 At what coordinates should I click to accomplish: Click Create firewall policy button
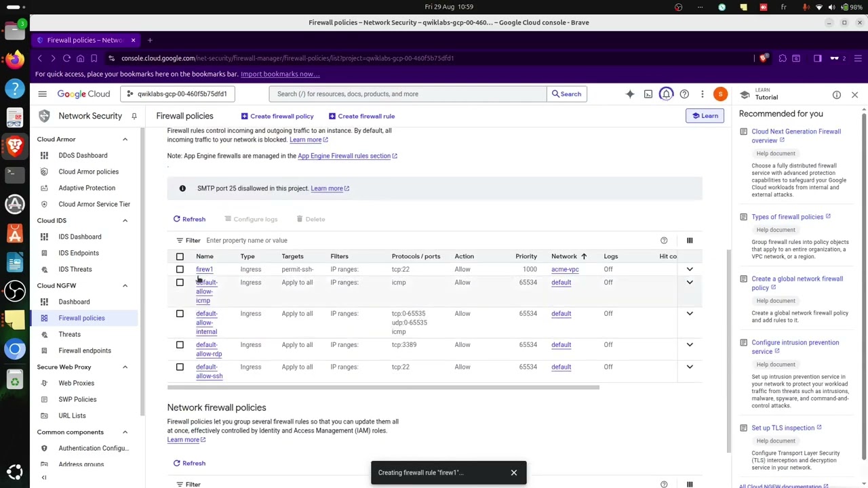click(x=277, y=117)
